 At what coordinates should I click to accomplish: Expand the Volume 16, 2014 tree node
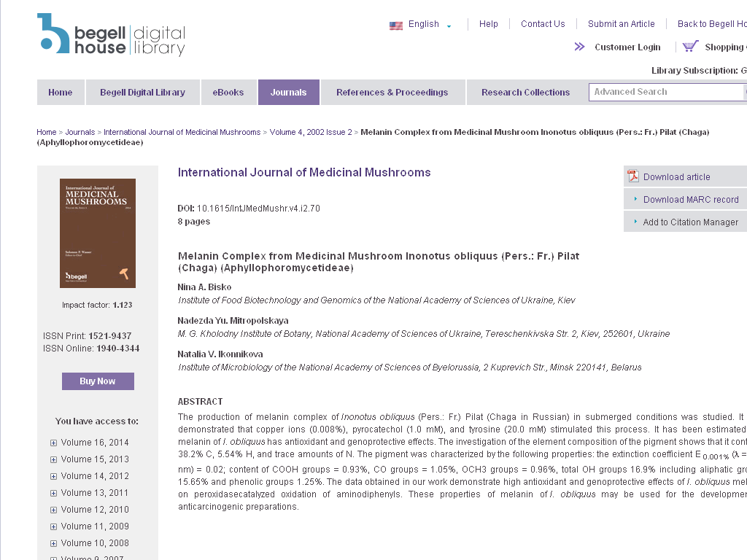pos(53,443)
